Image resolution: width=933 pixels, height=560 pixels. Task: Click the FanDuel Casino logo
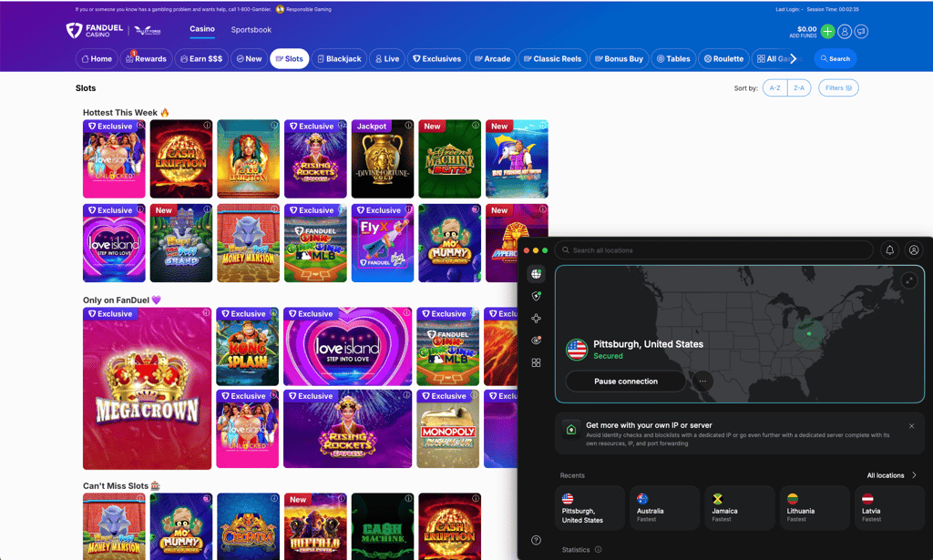[94, 30]
